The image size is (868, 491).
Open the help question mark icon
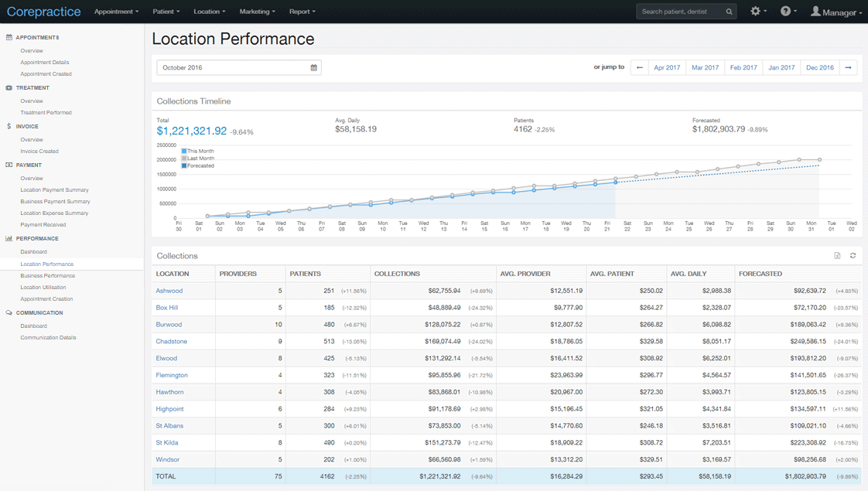tap(785, 11)
